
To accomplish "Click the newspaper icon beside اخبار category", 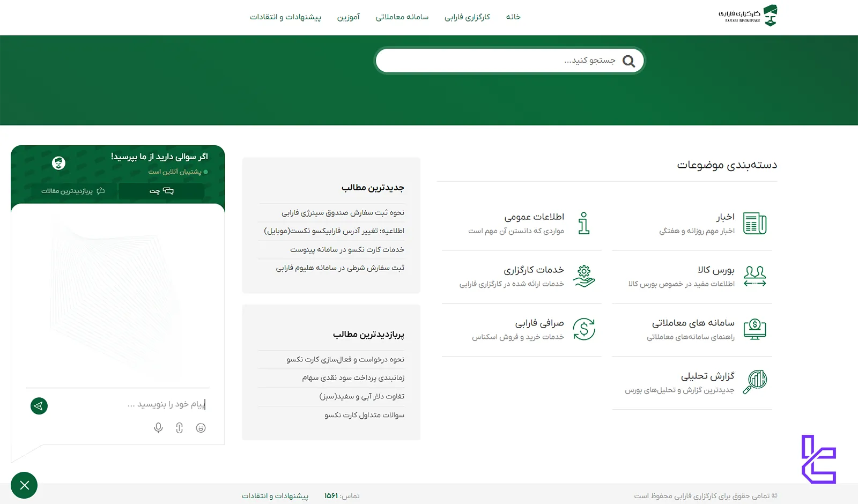I will (x=756, y=224).
